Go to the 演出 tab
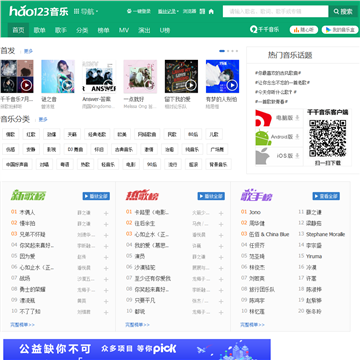 (144, 30)
